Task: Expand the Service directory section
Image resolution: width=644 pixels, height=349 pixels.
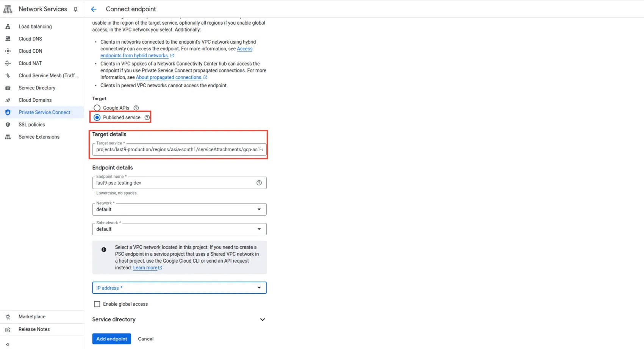Action: pos(262,319)
